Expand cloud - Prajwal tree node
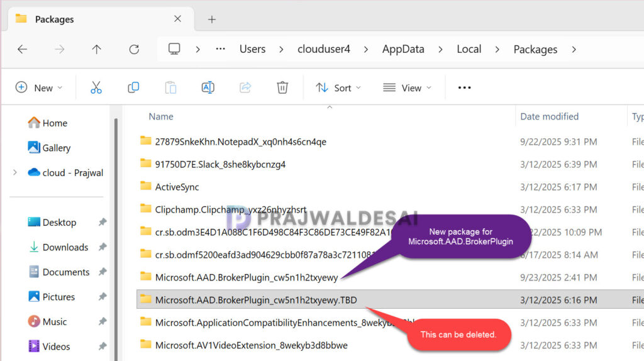Image resolution: width=644 pixels, height=361 pixels. point(15,172)
